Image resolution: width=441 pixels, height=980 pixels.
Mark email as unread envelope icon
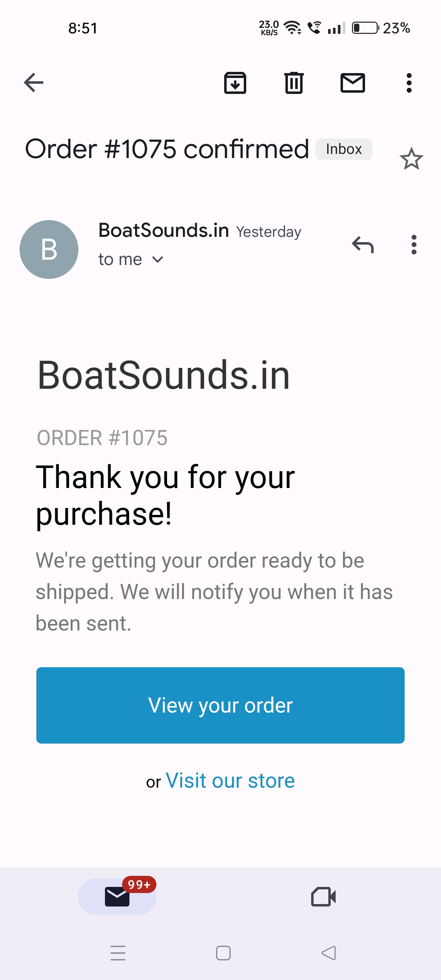coord(353,83)
